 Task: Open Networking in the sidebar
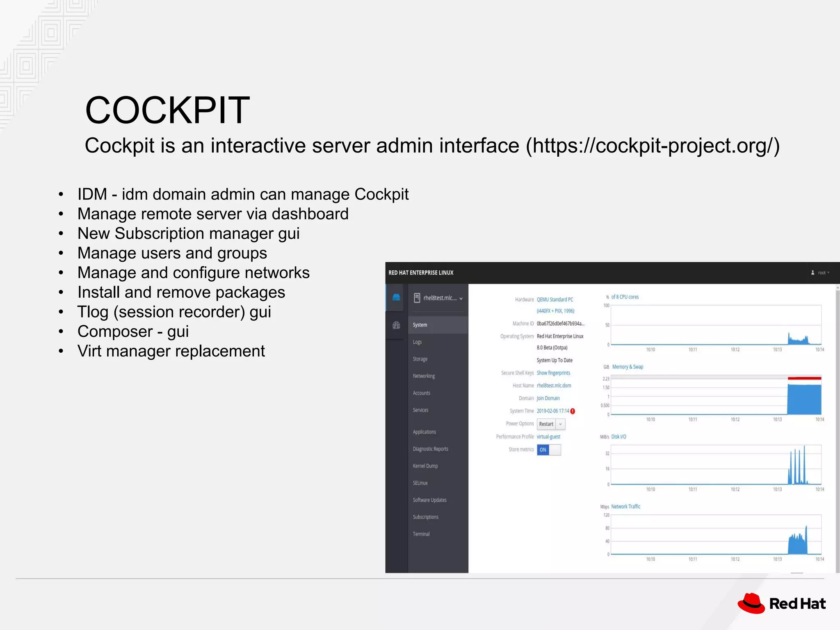(438, 376)
